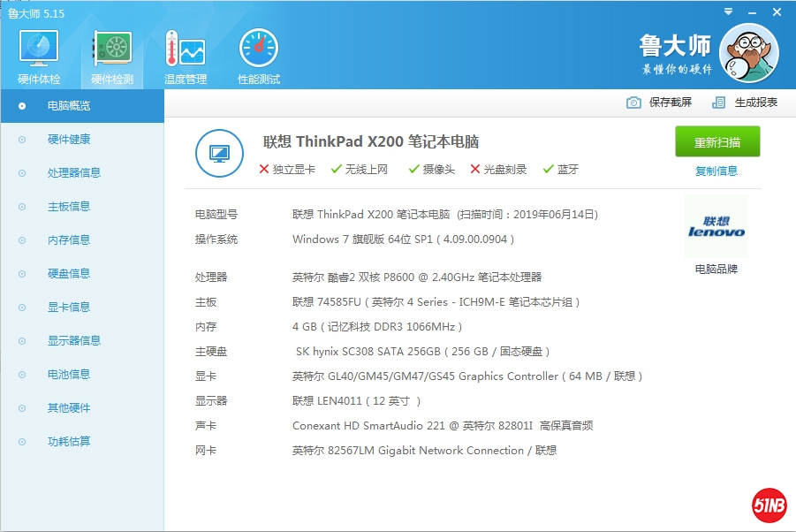Open the 性能测试 performance test icon

[258, 51]
